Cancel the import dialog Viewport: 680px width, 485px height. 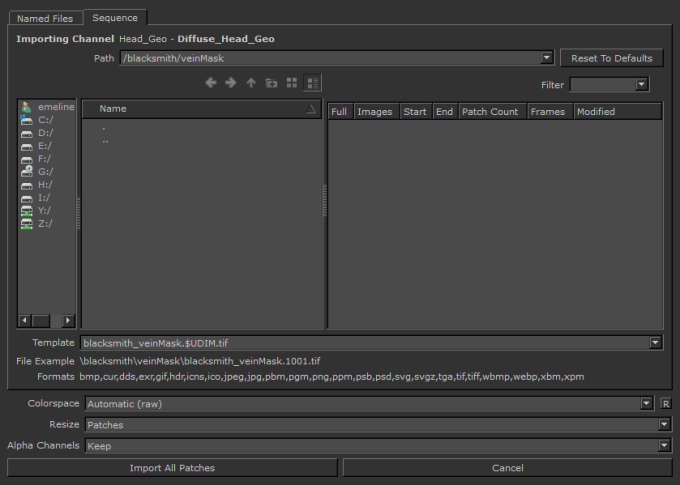[507, 468]
